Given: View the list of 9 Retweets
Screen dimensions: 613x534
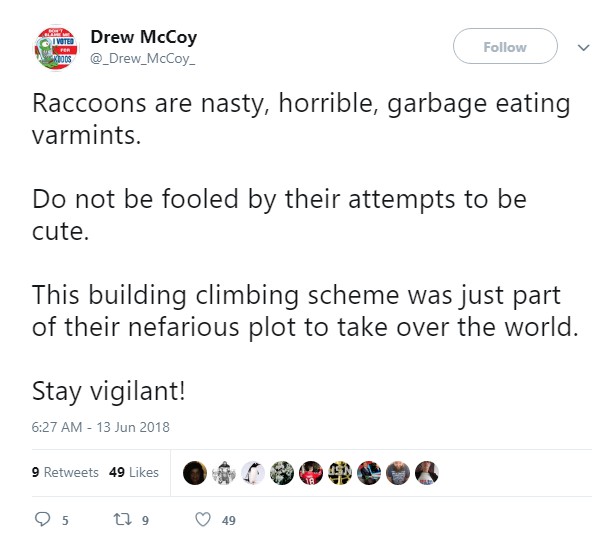Looking at the screenshot, I should 65,472.
